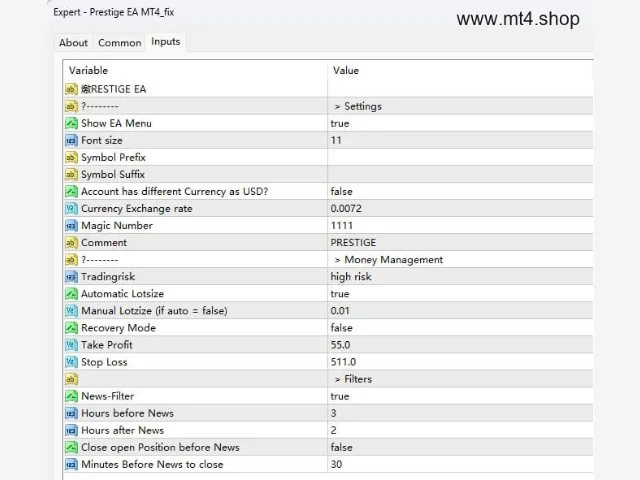Click the string icon beside RESTIGE EA
The height and width of the screenshot is (480, 640).
(71, 89)
